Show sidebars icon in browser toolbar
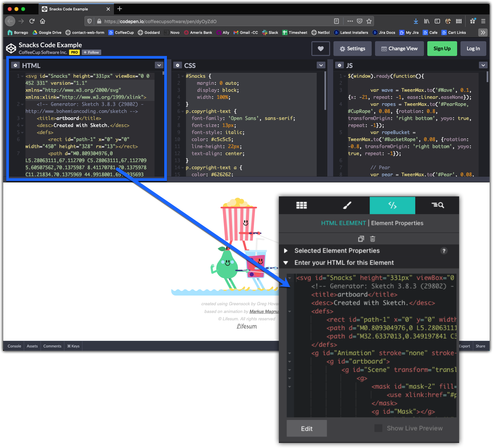The height and width of the screenshot is (448, 493). pyautogui.click(x=437, y=21)
